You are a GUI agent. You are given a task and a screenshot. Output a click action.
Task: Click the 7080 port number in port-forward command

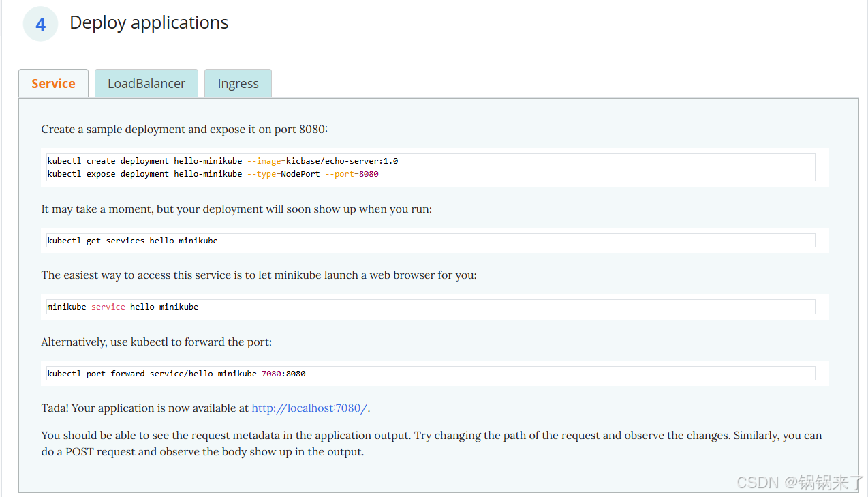pos(271,374)
